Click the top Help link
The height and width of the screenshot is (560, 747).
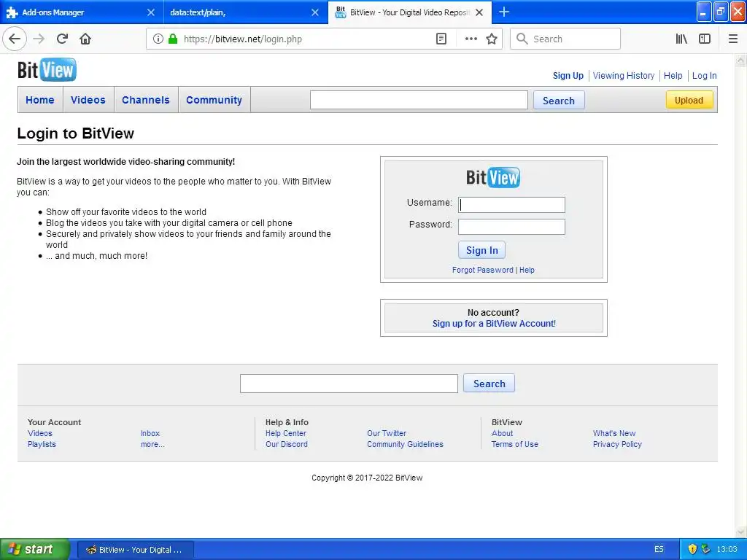click(x=673, y=76)
